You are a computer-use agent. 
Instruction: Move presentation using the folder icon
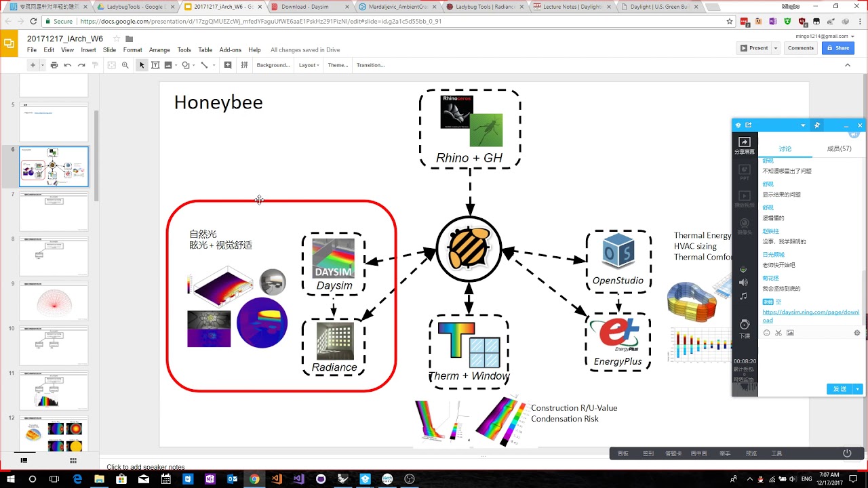point(130,39)
